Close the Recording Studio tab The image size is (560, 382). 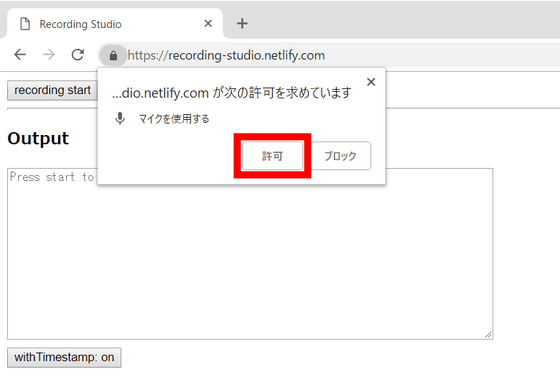(208, 24)
